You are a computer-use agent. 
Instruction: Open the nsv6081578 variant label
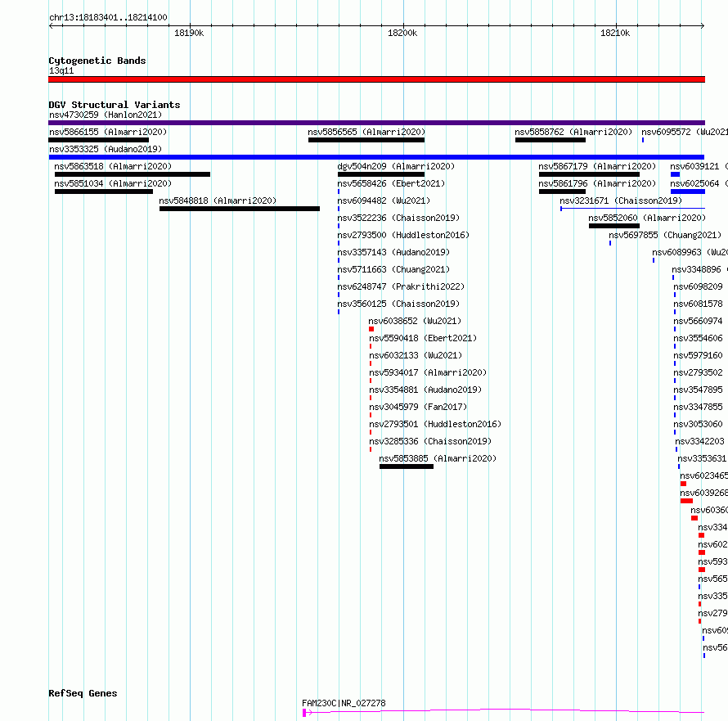pos(698,304)
